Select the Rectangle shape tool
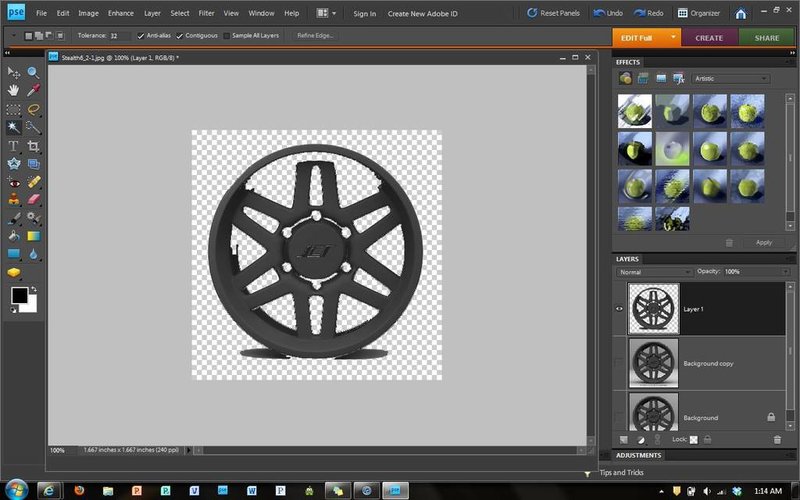Viewport: 800px width, 500px height. (13, 254)
